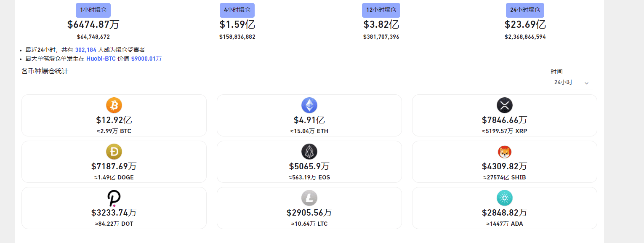The height and width of the screenshot is (243, 644).
Task: Click the Polkadot logo icon
Action: coord(114,198)
